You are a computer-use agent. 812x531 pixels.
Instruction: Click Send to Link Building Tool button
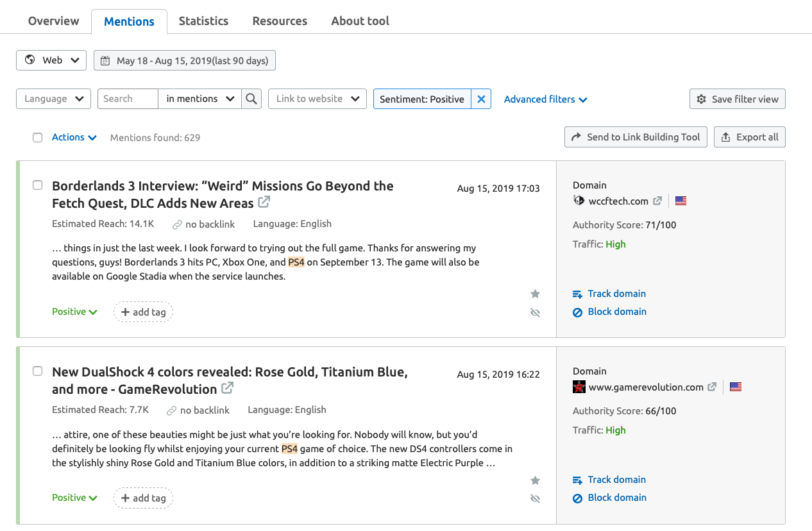[x=636, y=137]
